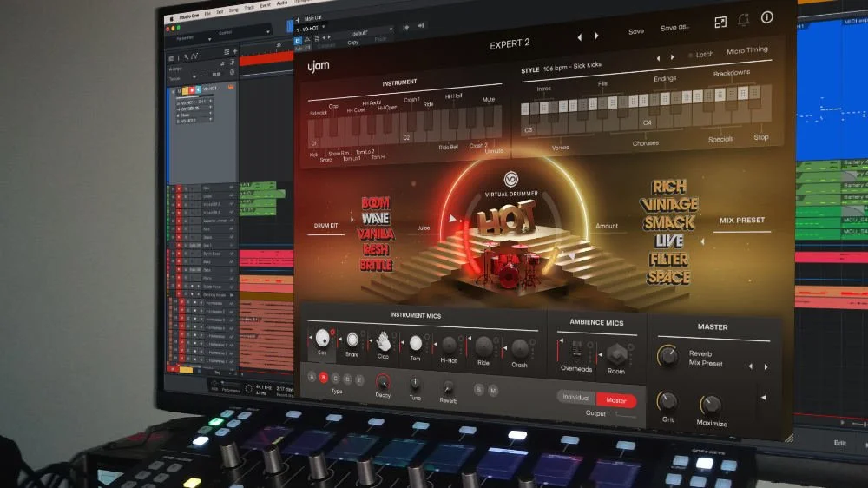Choose the SPACE mix preset

[668, 277]
